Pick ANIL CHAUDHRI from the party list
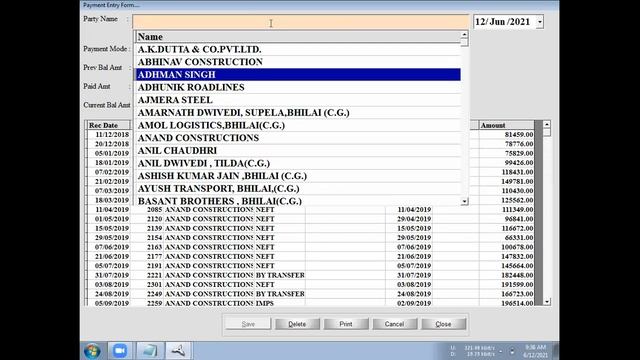 298,151
